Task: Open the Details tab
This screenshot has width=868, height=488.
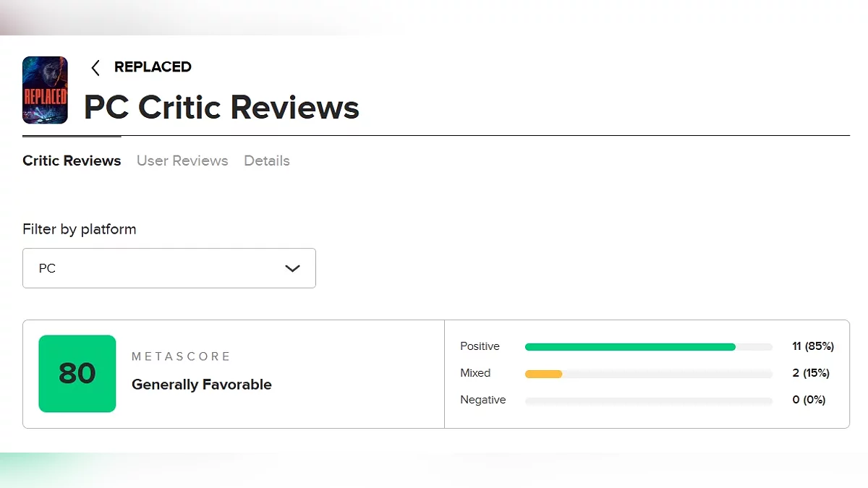Action: click(x=266, y=160)
